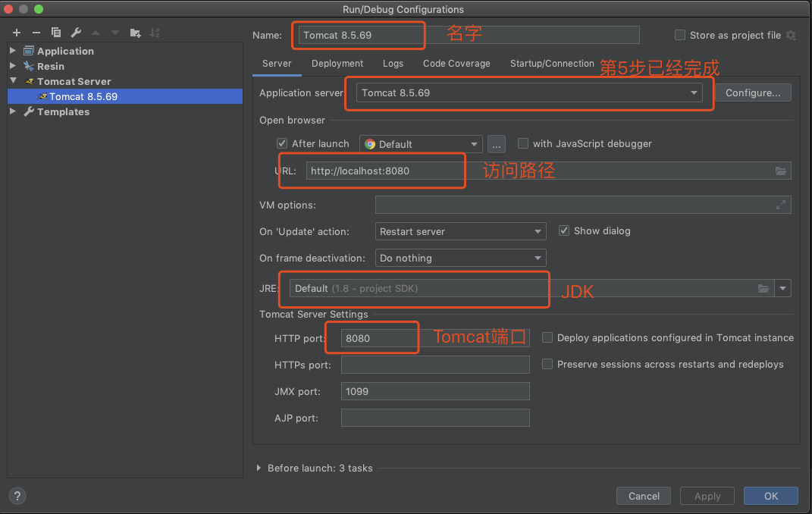This screenshot has height=514, width=812.
Task: Create new folder icon in toolbar
Action: (x=135, y=33)
